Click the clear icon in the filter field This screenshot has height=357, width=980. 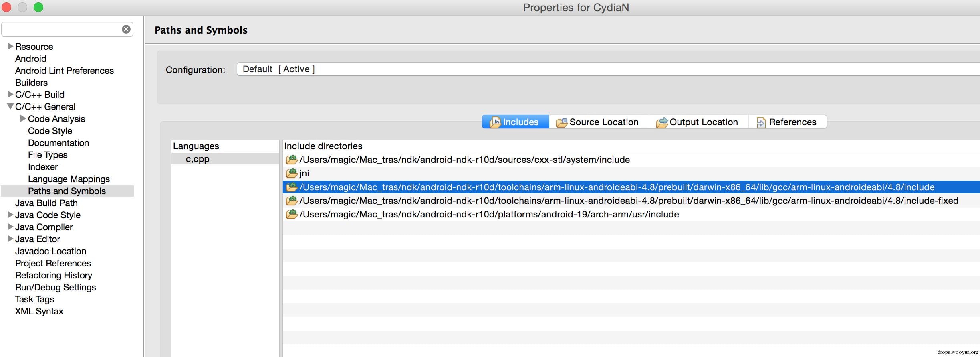click(x=126, y=29)
